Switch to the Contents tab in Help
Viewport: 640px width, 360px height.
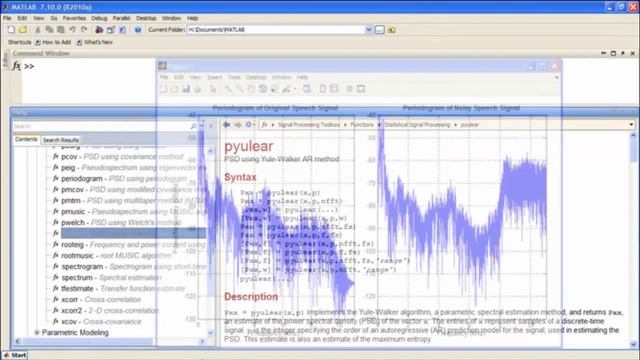[x=26, y=140]
